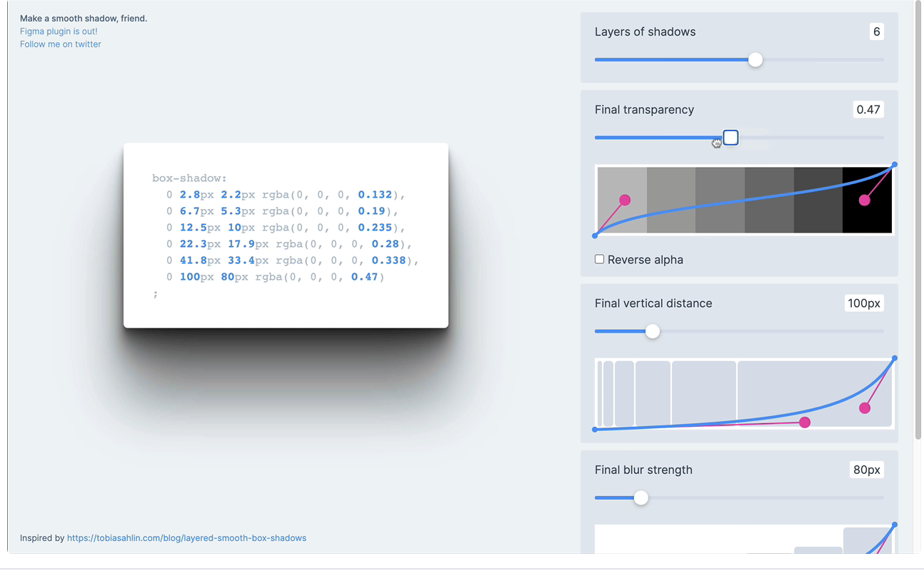Image resolution: width=924 pixels, height=571 pixels.
Task: Select the lower pink handle on distance curve
Action: (x=805, y=423)
